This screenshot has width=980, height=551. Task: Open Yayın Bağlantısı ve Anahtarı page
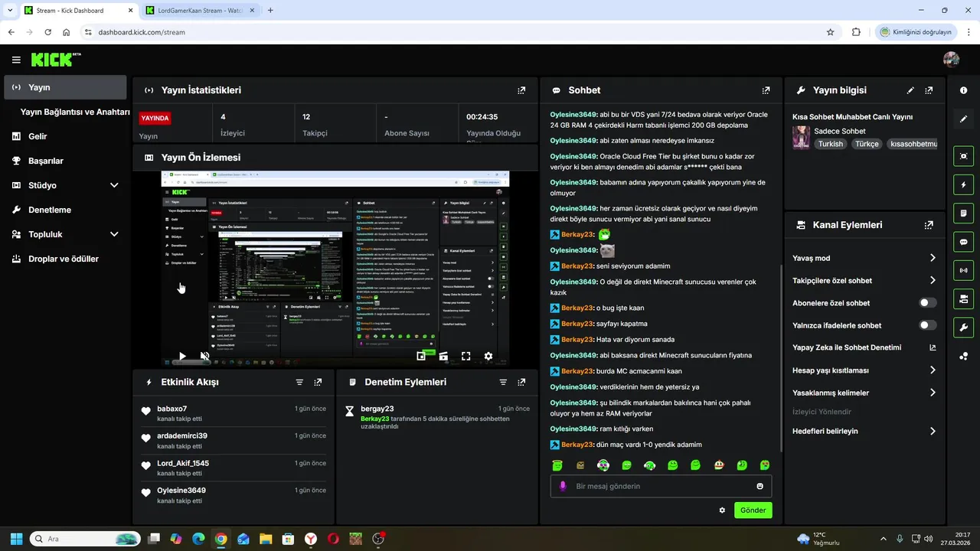[x=75, y=112]
